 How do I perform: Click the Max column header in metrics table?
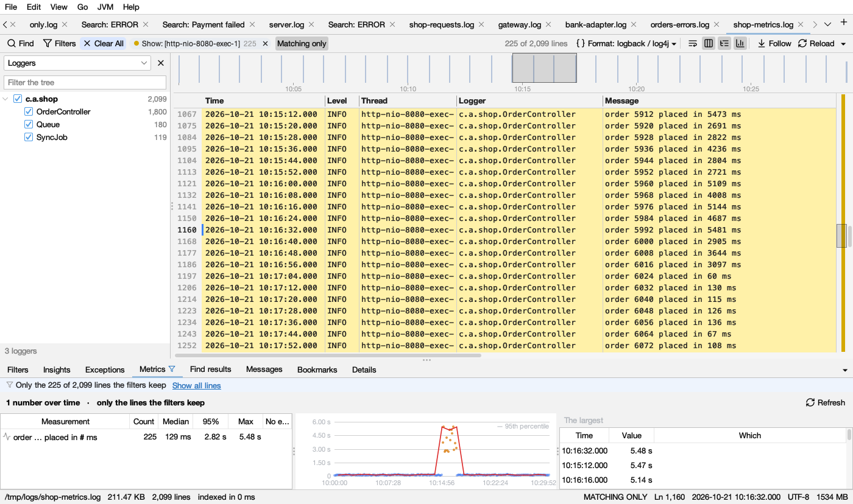coord(246,421)
